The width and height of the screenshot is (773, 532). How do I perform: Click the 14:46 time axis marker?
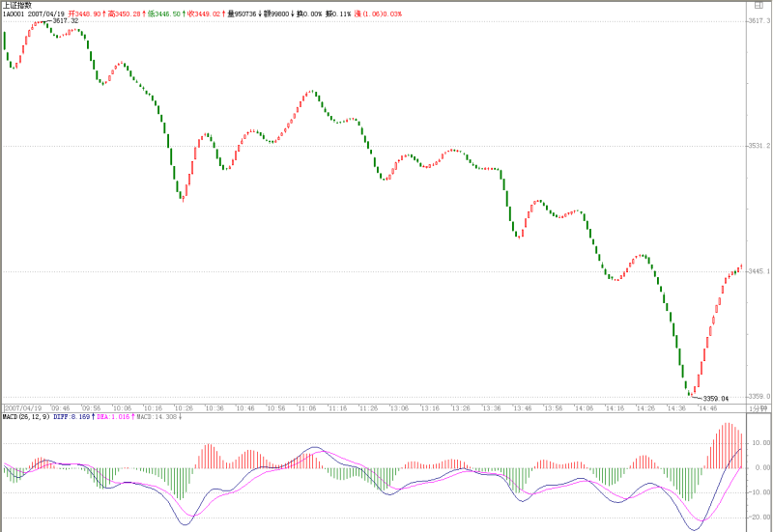[x=707, y=408]
